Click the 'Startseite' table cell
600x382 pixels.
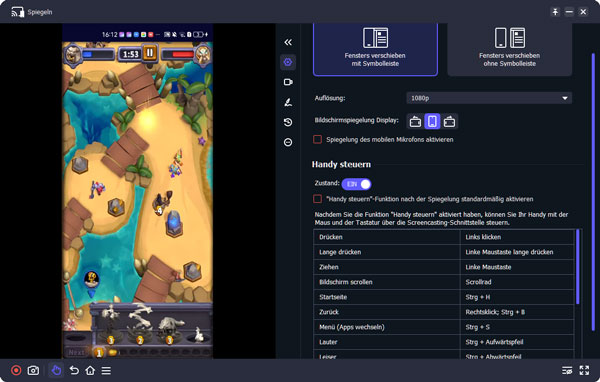(386, 297)
